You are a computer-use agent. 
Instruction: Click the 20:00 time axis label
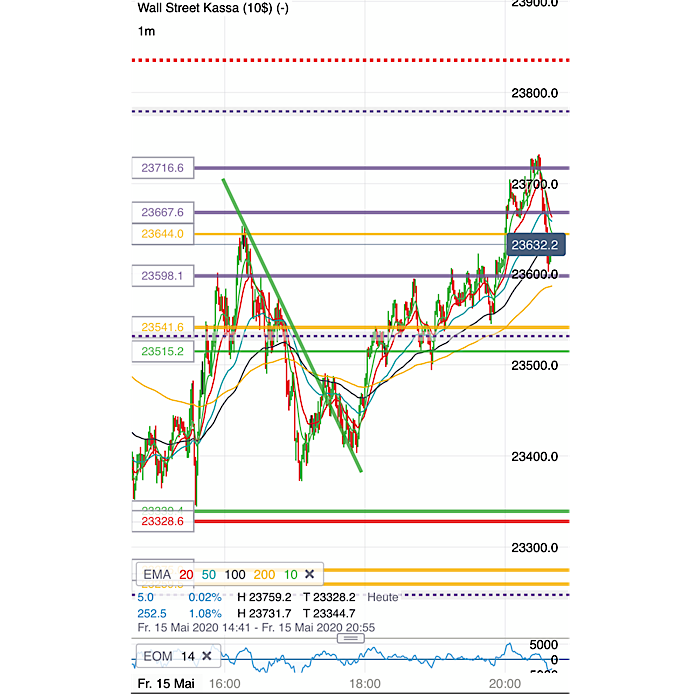(505, 684)
